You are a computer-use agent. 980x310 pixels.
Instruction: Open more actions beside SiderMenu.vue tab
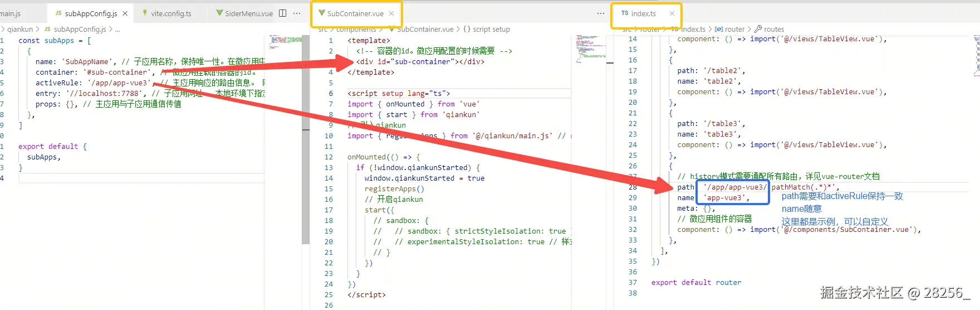click(x=297, y=13)
